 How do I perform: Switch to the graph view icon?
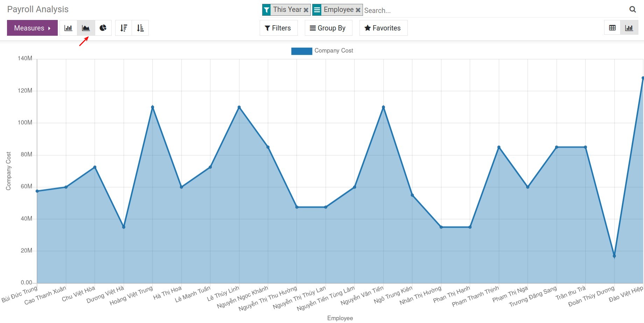(629, 27)
